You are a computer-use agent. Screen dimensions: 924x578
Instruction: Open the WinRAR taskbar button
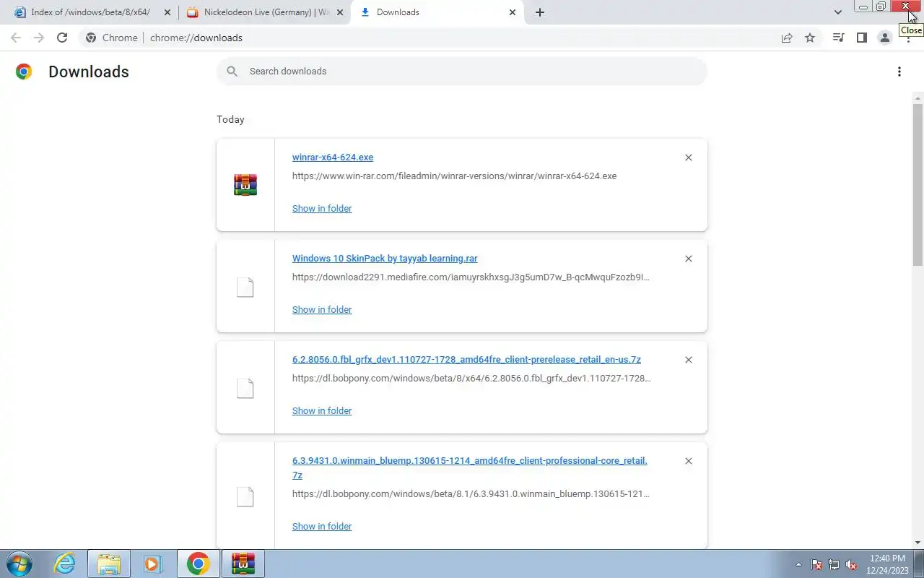coord(243,564)
